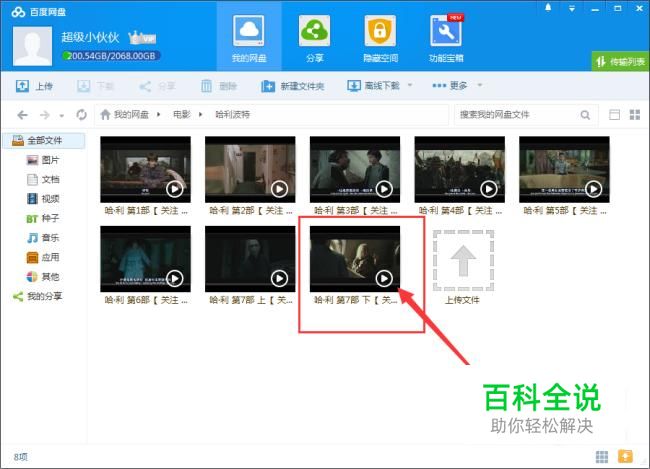650x469 pixels.
Task: Select 其他 category in sidebar
Action: click(x=43, y=277)
